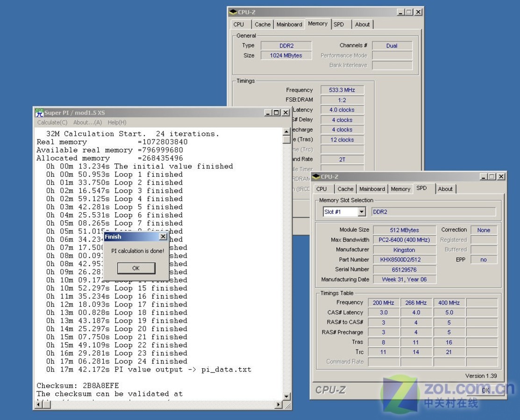Image resolution: width=520 pixels, height=420 pixels.
Task: Click the 200 MHz timings table frequency
Action: click(x=384, y=303)
